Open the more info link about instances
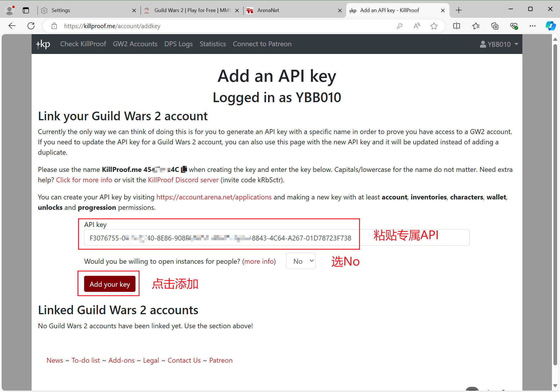Viewport: 560px width, 392px height. [x=259, y=261]
